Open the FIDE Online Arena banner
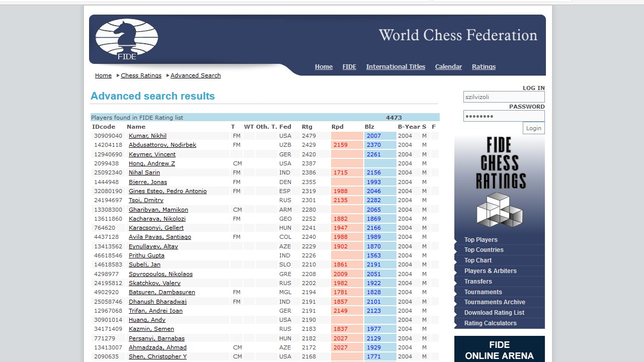644x362 pixels. (499, 350)
